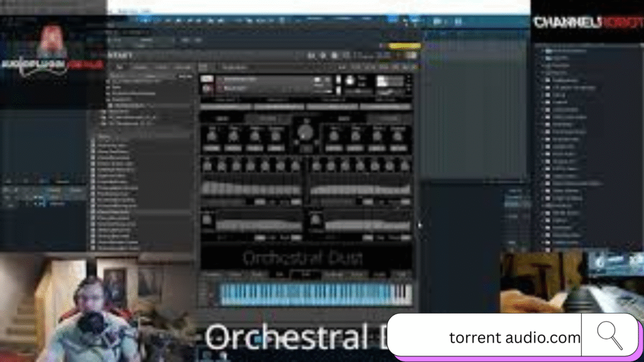
Task: Click the magnifying glass search icon
Action: tap(609, 336)
